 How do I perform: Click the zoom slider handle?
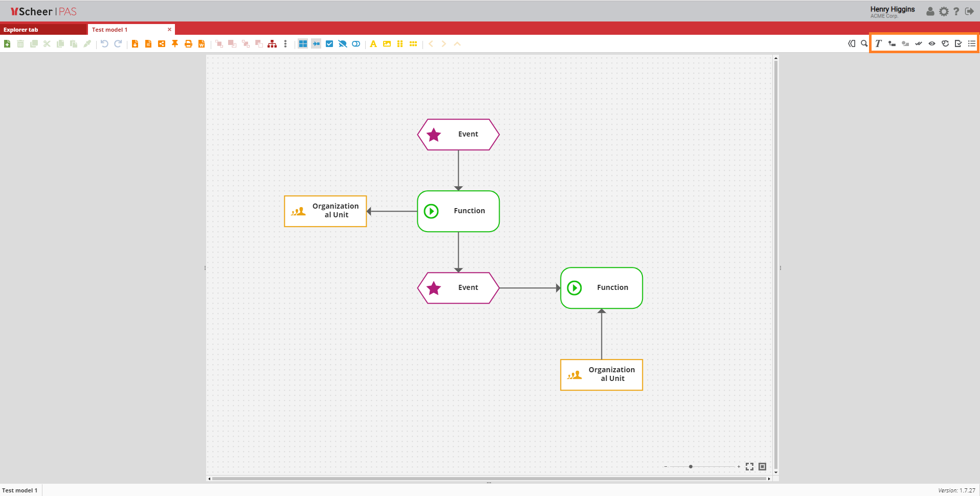coord(691,466)
